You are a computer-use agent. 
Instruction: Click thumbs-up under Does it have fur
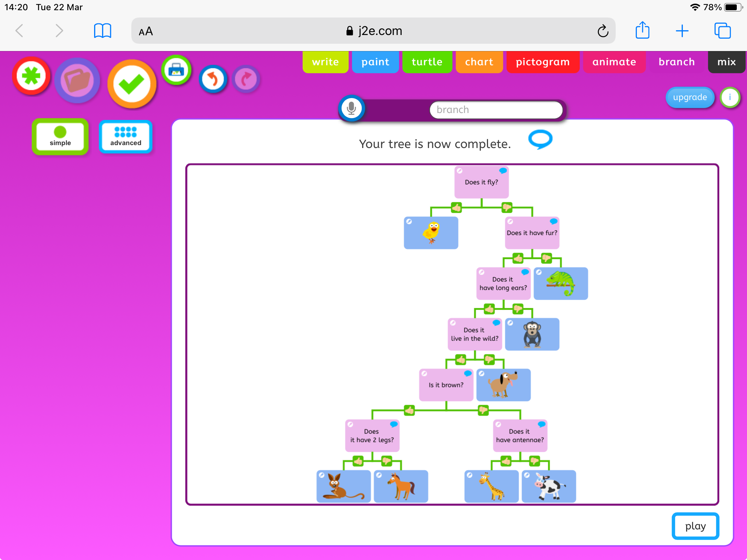tap(518, 258)
